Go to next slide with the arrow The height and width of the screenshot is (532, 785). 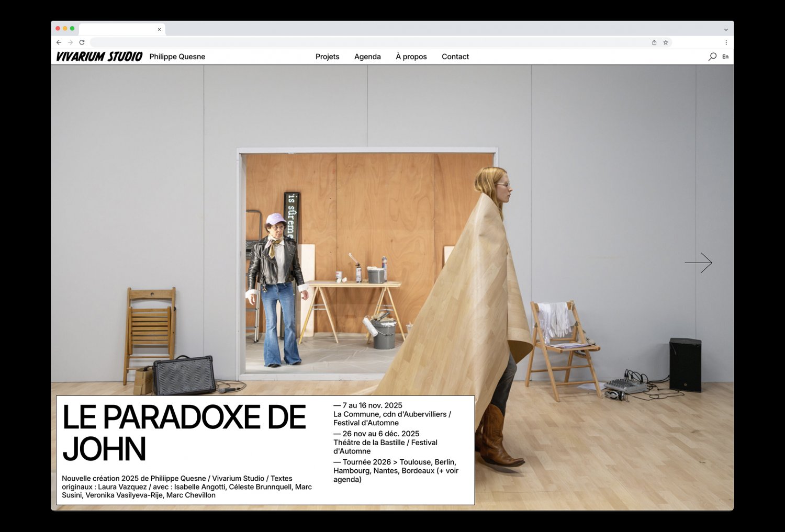pyautogui.click(x=699, y=263)
